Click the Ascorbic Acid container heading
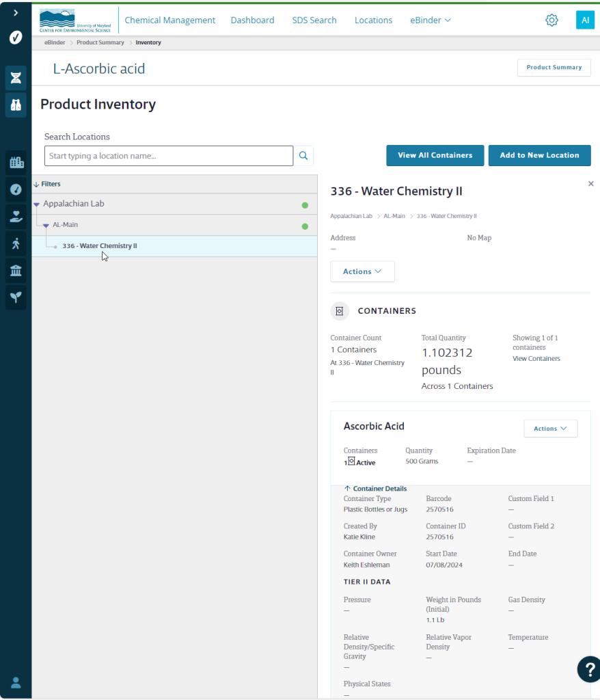This screenshot has width=600, height=700. point(374,427)
